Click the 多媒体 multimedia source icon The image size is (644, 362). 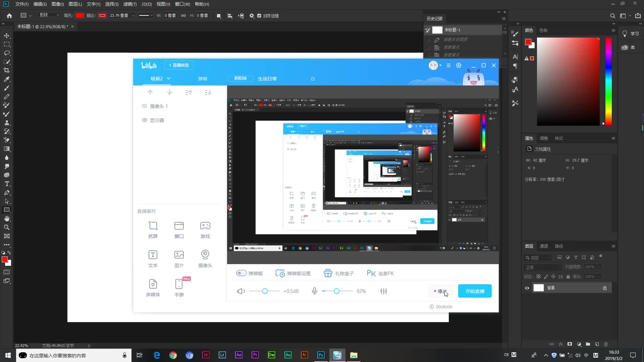click(153, 284)
